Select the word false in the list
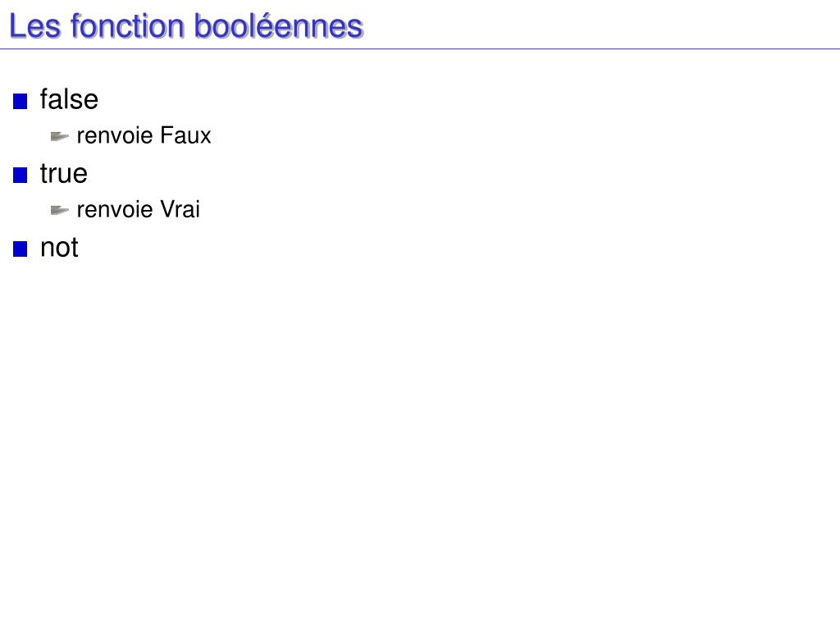Screen dimensions: 840x630 click(69, 99)
